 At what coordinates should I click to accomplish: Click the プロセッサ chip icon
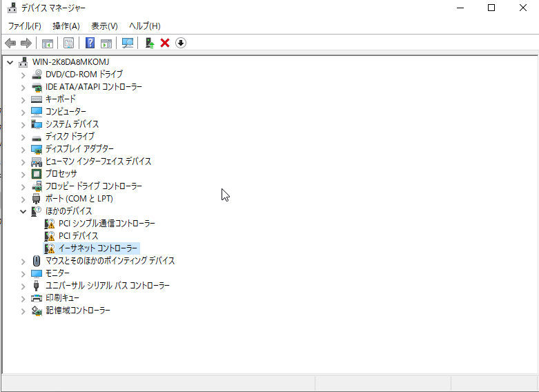(x=37, y=174)
